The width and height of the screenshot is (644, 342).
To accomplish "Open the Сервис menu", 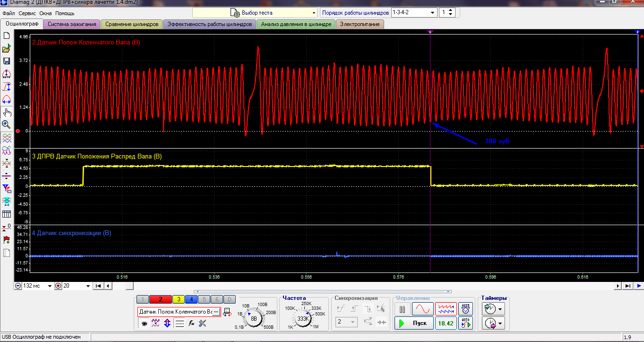I will (x=27, y=13).
